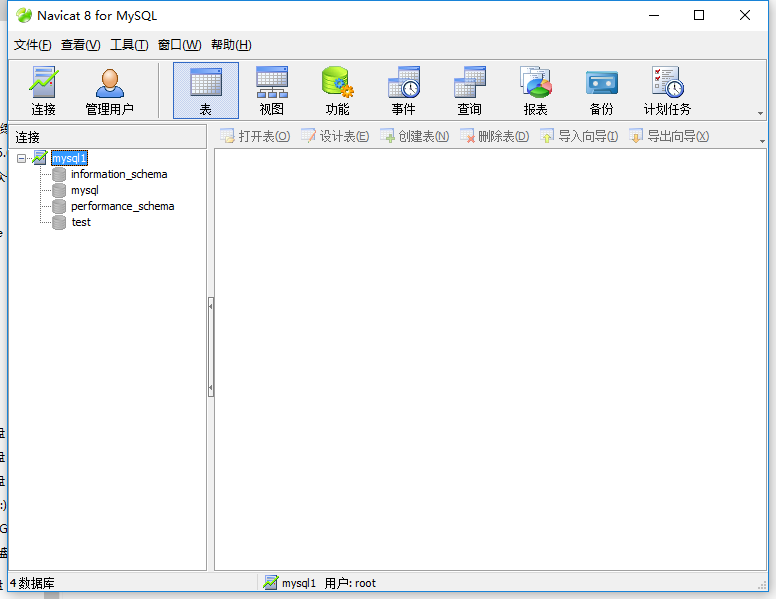This screenshot has width=776, height=599.
Task: Click the 打开表(O) open table button
Action: [x=255, y=136]
